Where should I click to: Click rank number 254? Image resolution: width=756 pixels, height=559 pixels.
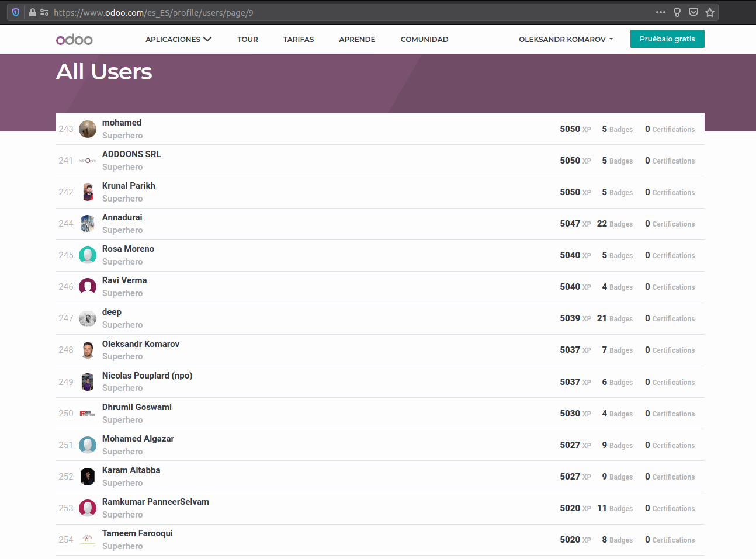pos(66,540)
